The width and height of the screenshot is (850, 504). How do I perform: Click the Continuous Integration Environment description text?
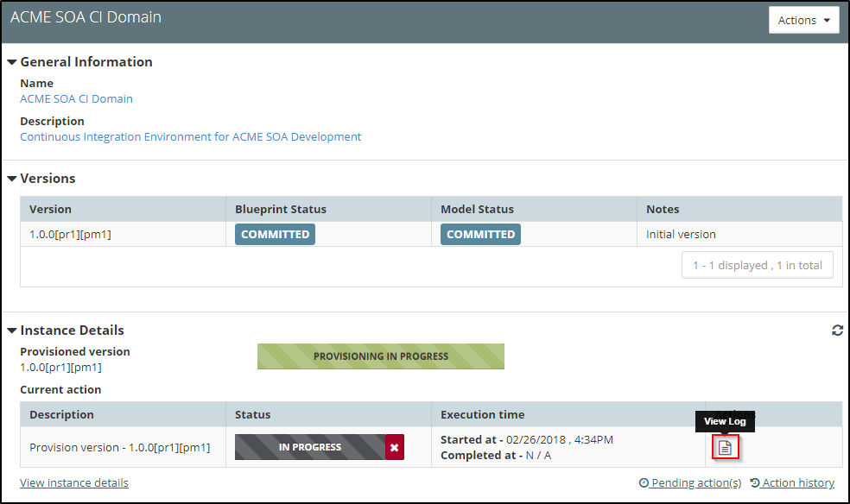190,136
